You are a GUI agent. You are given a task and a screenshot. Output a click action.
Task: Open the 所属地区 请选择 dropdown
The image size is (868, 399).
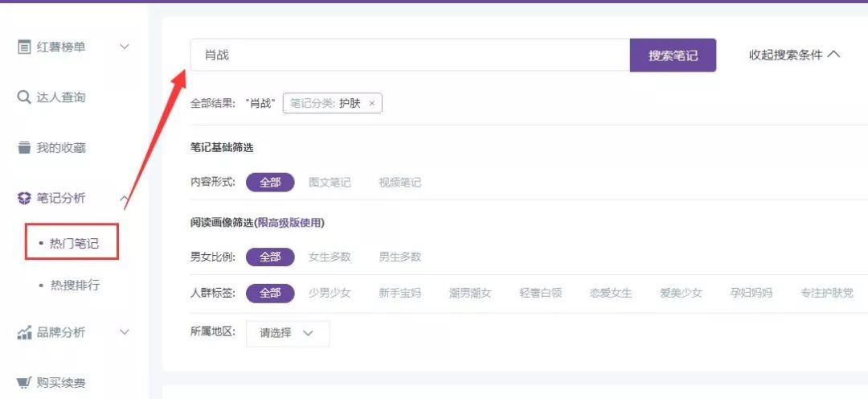tap(287, 334)
